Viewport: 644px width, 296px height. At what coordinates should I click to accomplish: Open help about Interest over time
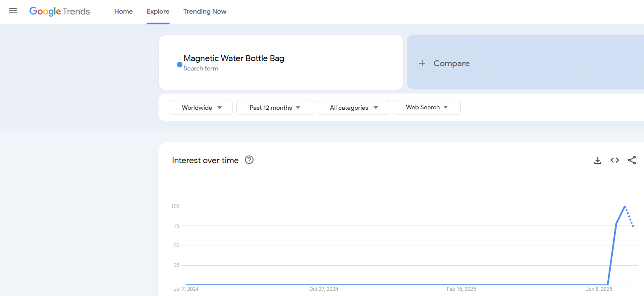tap(249, 160)
